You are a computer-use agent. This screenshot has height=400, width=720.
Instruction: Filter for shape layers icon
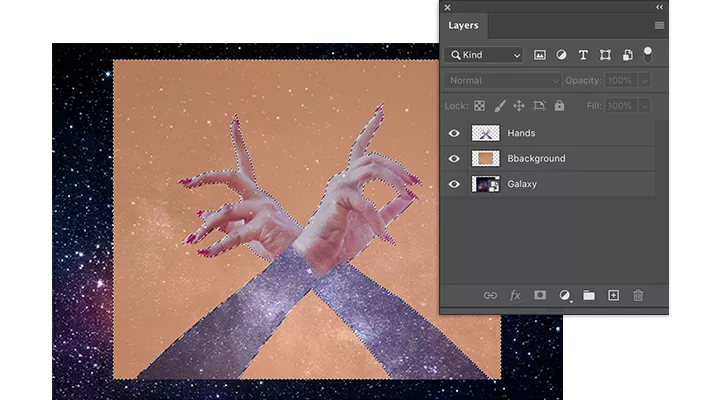pos(605,55)
